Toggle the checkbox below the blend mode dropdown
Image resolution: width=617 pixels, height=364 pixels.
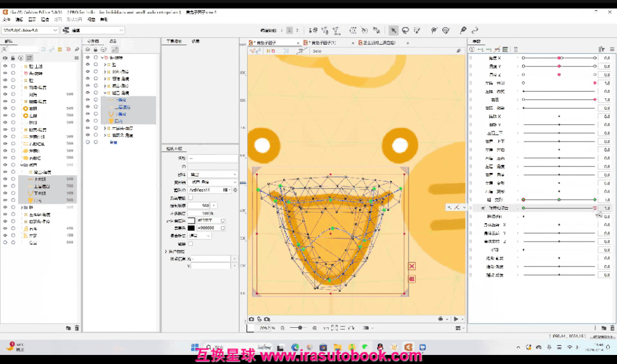pyautogui.click(x=190, y=244)
